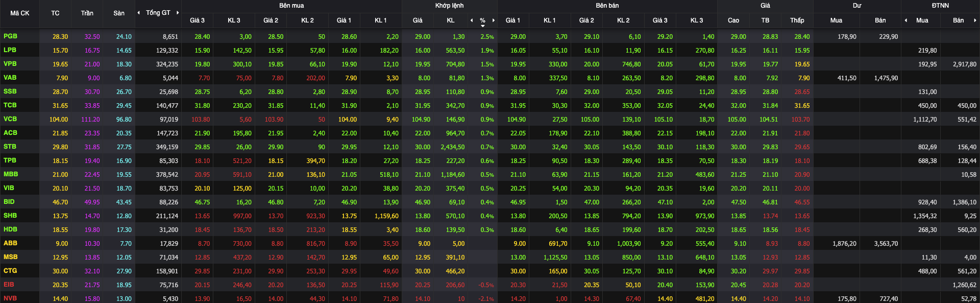Click right arrow after ĐTNN Bán header
This screenshot has width=980, height=303.
click(975, 20)
